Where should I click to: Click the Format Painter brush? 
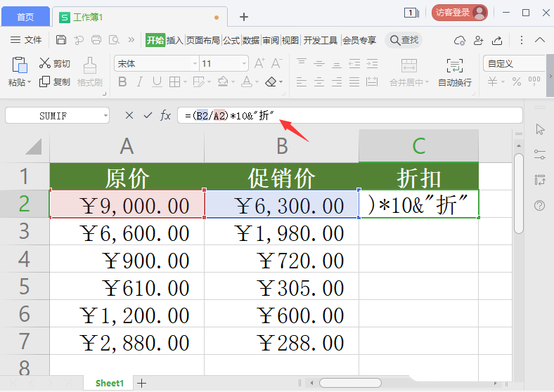tap(90, 72)
